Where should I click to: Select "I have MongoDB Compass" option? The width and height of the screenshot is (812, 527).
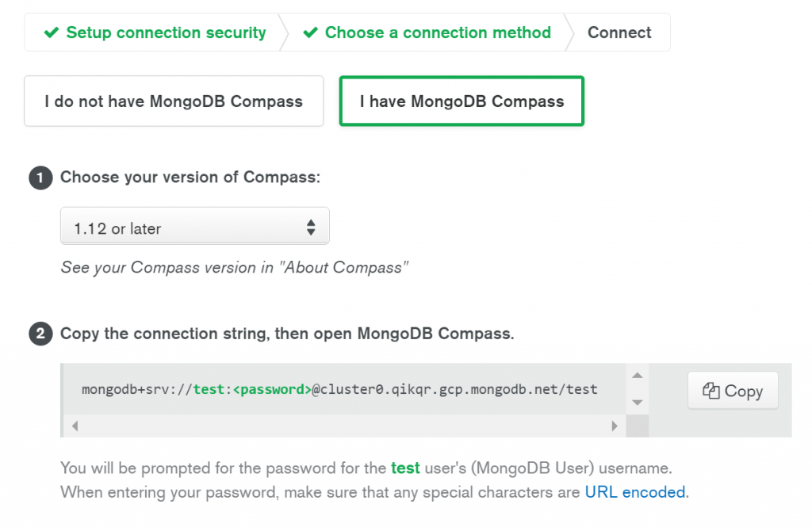(462, 101)
